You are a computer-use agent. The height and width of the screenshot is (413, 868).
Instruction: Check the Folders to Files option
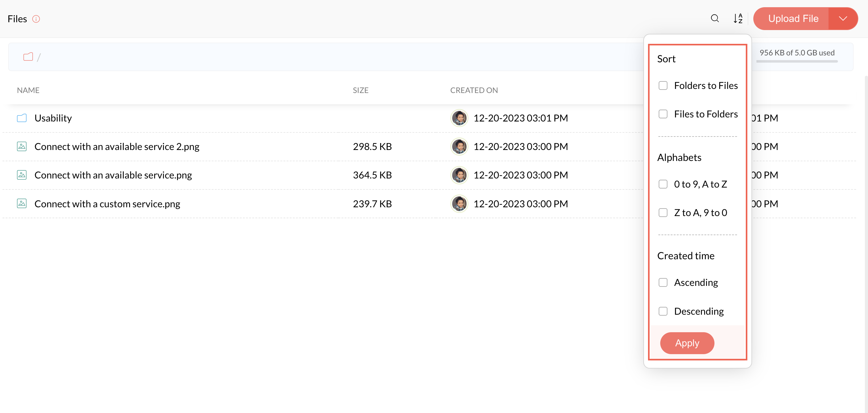coord(663,85)
